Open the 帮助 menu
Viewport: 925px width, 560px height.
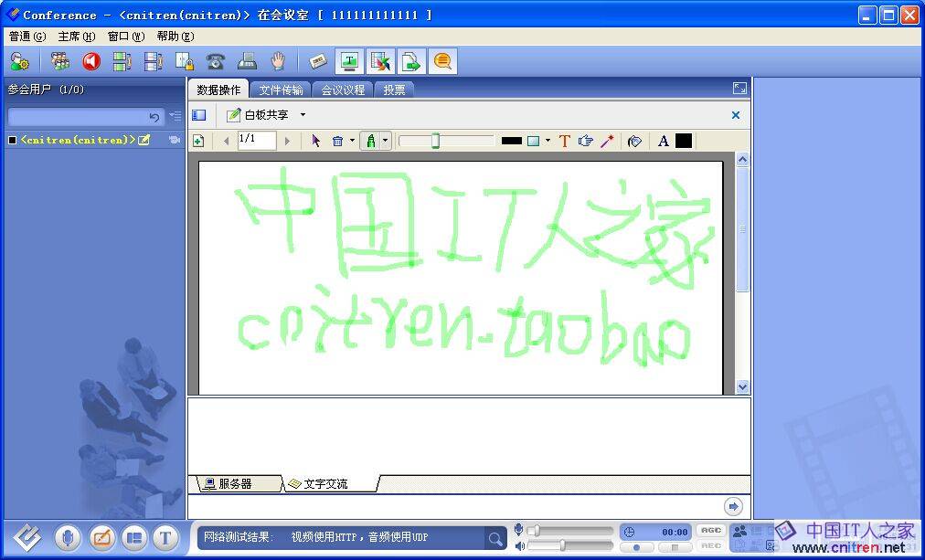coord(175,37)
